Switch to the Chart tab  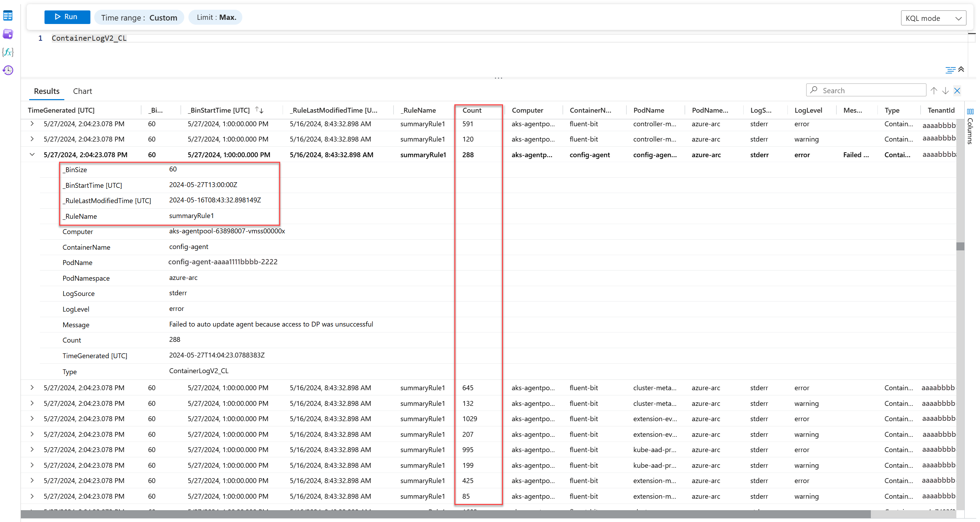click(x=82, y=91)
